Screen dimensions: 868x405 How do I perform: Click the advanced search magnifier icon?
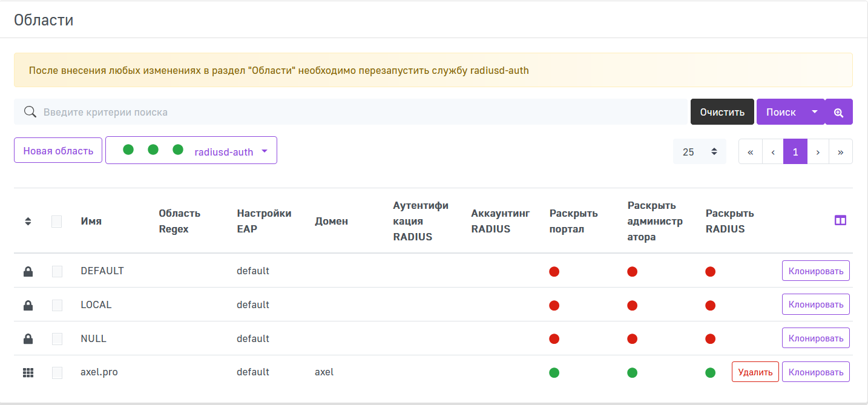point(838,112)
